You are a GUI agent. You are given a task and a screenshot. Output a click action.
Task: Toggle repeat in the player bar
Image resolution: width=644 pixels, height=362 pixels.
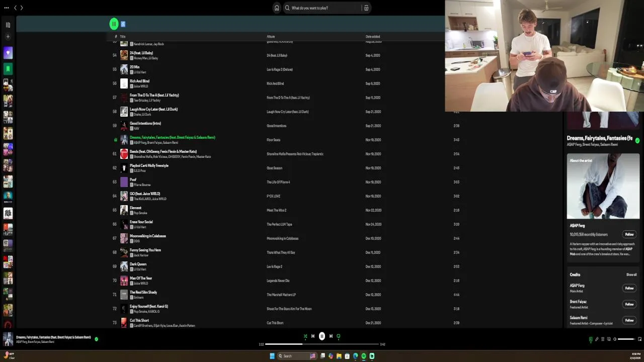coord(339,336)
